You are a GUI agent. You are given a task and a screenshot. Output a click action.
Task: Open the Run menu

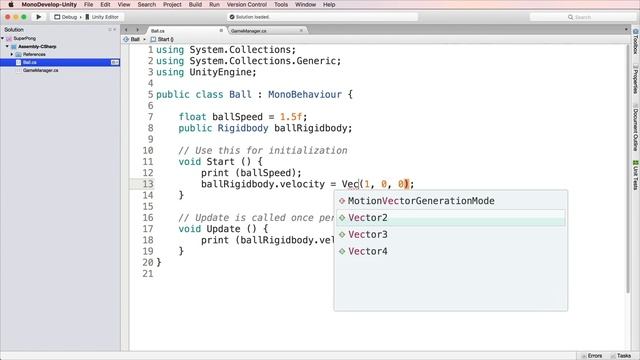214,4
